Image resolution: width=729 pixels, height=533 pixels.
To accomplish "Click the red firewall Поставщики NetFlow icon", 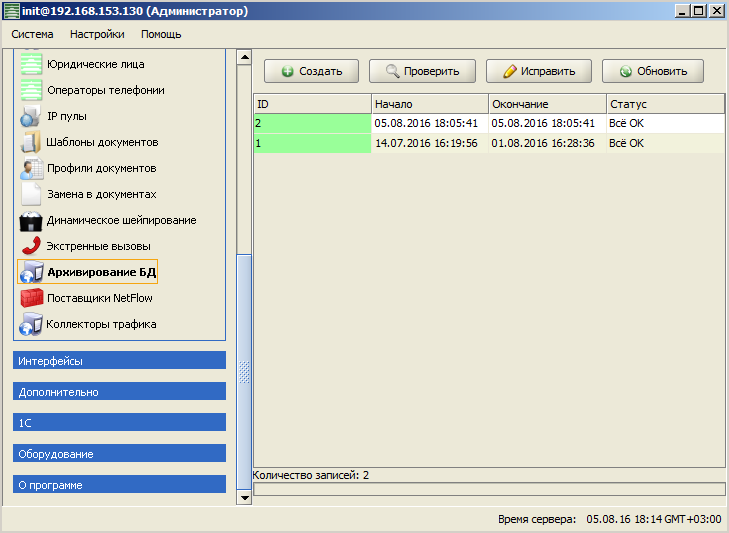I will 31,298.
